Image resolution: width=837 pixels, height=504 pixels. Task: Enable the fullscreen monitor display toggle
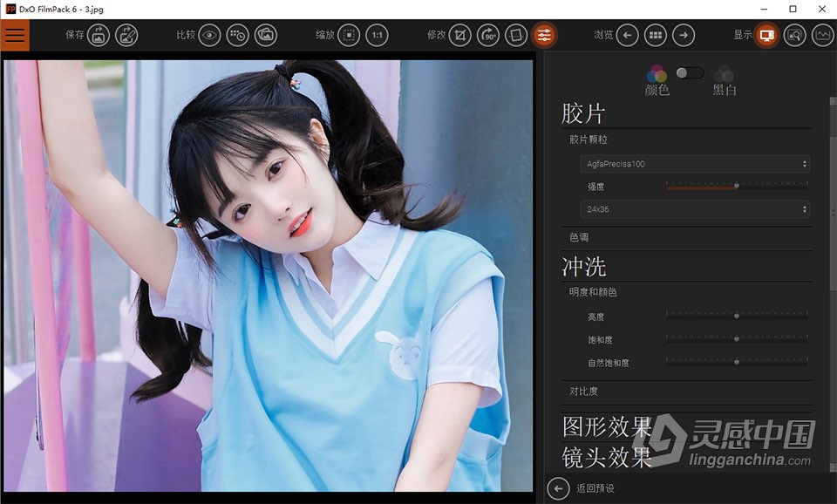click(x=766, y=35)
